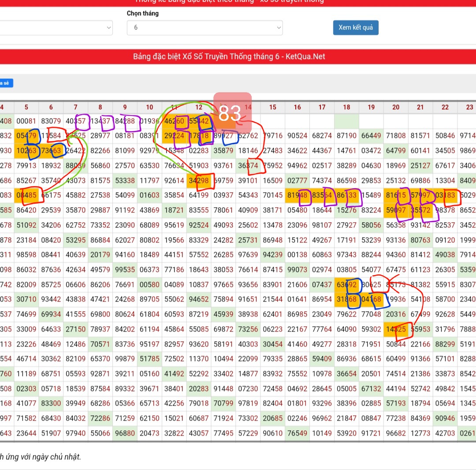
Task: Click the column header for day 9
Action: coord(125,107)
